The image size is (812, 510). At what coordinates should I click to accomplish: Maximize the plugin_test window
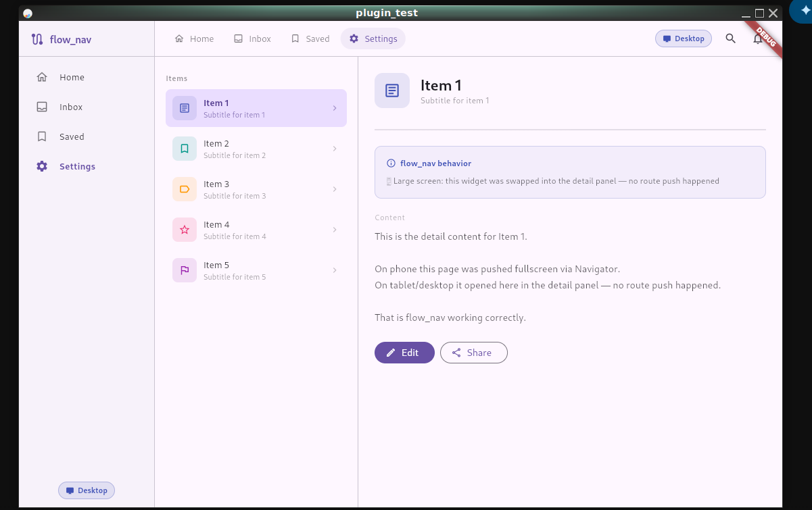pos(759,13)
